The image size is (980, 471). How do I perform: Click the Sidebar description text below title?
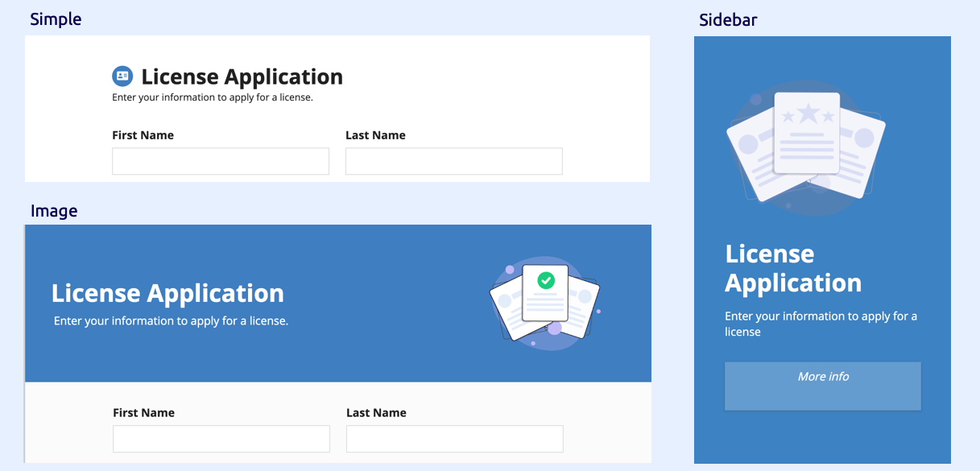point(821,324)
